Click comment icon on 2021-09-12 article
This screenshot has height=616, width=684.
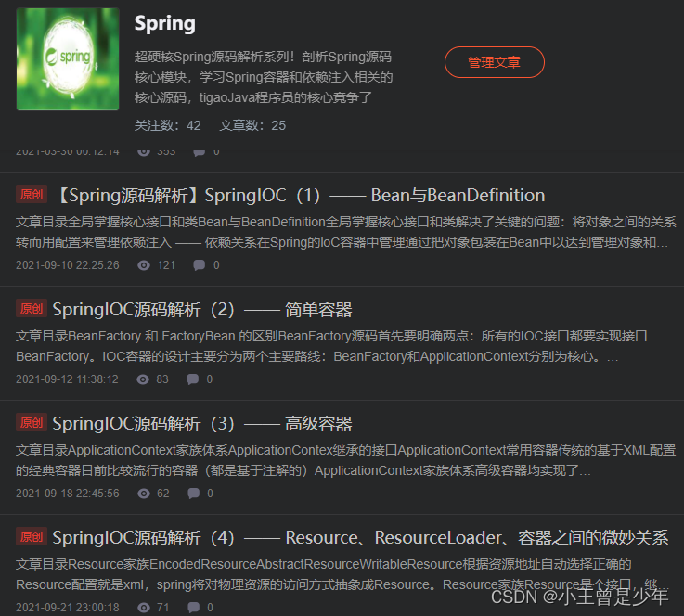(193, 379)
